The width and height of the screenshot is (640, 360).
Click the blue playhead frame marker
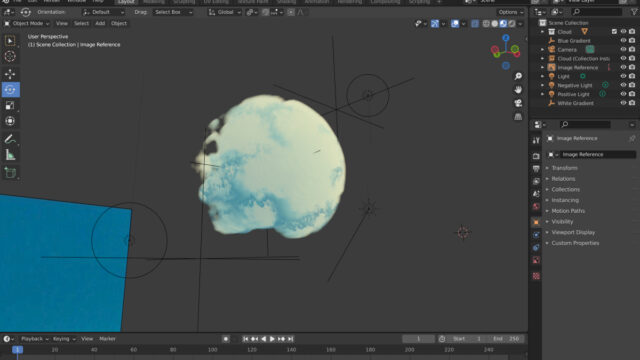point(18,350)
